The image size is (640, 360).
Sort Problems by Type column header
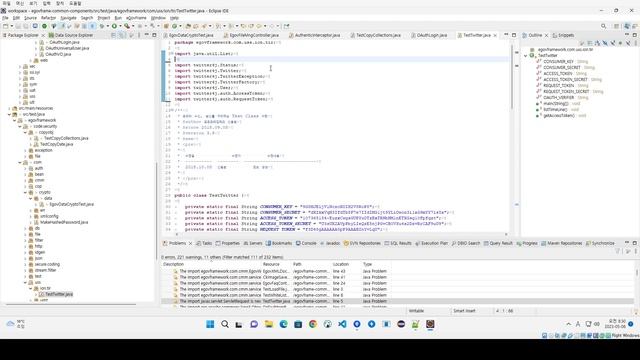376,264
